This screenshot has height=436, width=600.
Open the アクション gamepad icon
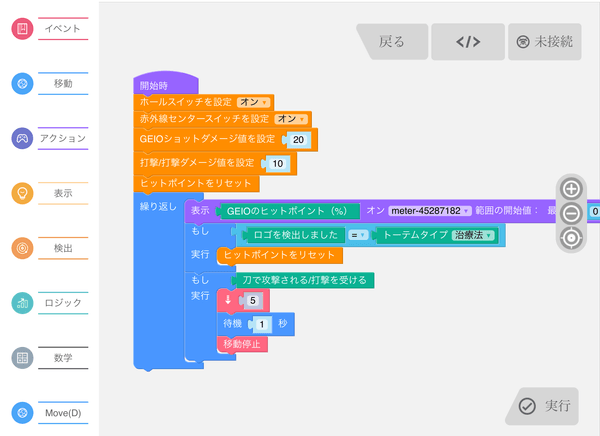tap(22, 139)
